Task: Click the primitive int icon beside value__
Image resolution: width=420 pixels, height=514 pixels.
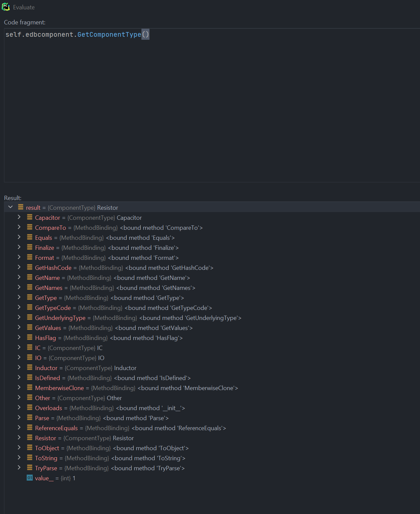Action: [29, 478]
